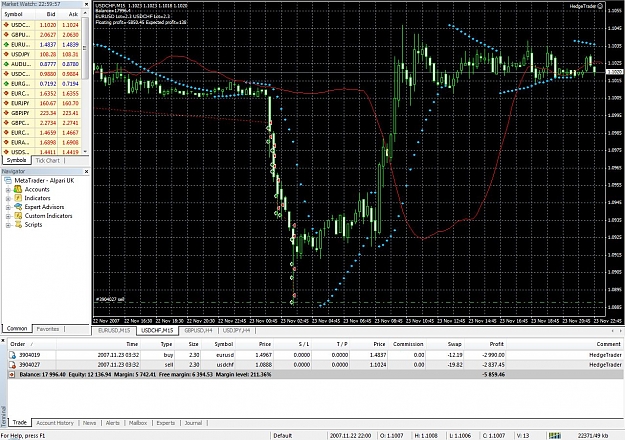
Task: Click the icon for the row with bid 0.9880
Action: point(6,74)
